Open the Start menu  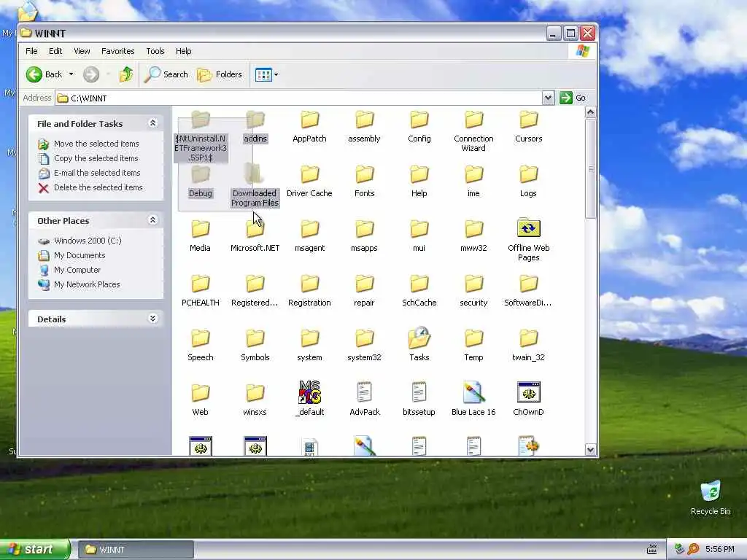point(35,549)
